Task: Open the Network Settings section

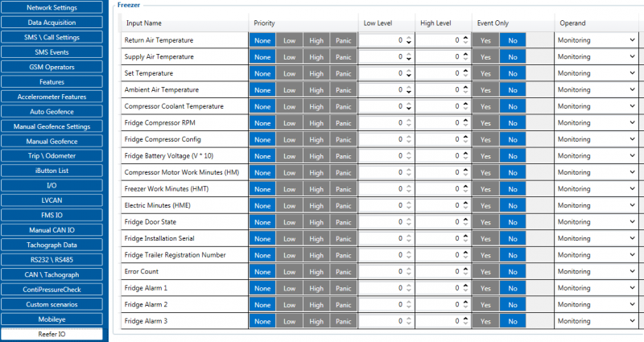Action: pos(52,7)
